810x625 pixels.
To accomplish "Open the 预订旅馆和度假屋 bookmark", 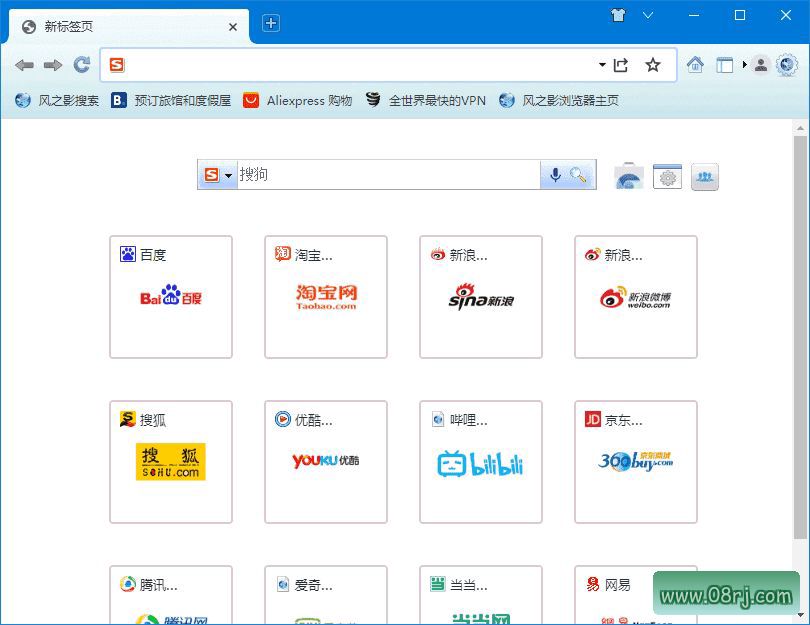I will pos(171,100).
